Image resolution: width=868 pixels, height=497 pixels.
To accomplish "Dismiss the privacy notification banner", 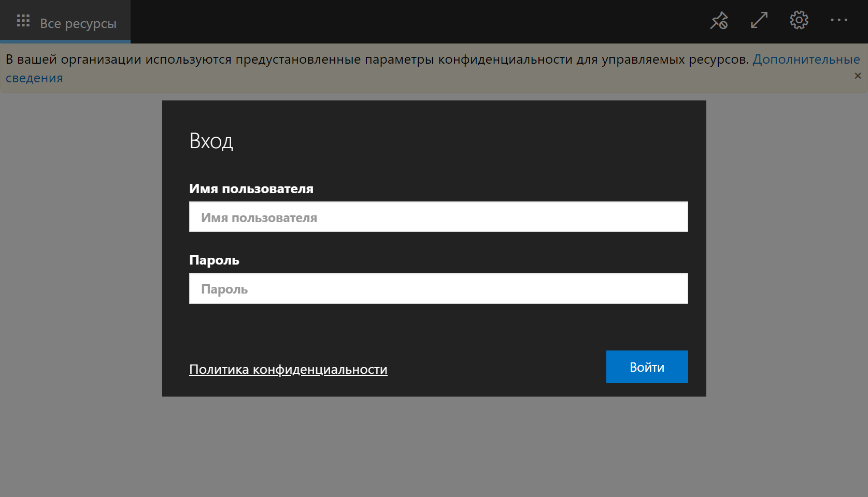I will [x=858, y=76].
